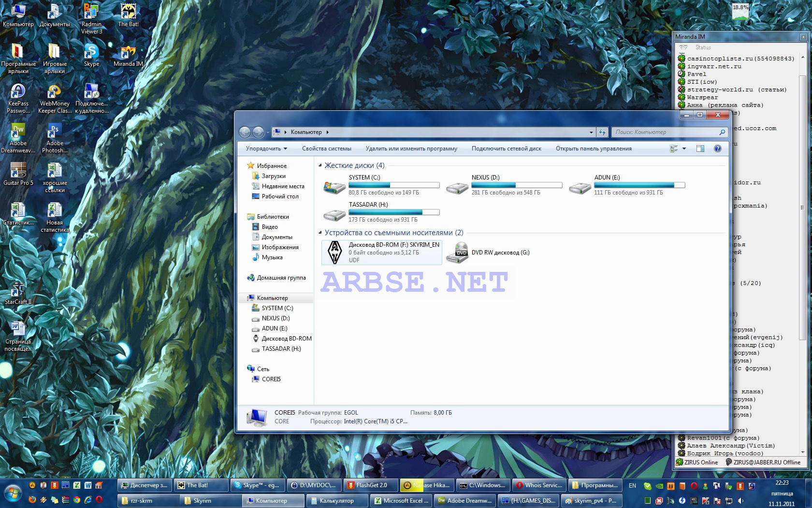
Task: Open KeePass Password desktop icon
Action: click(18, 98)
